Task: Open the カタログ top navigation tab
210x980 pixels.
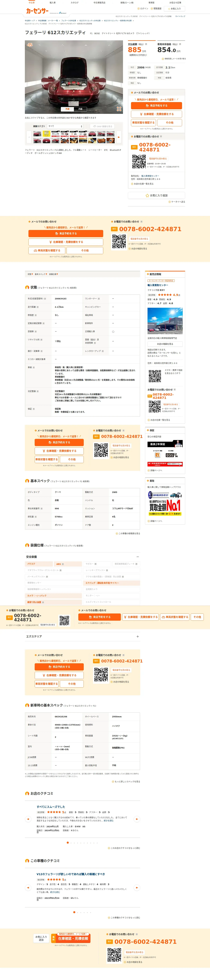Action: (x=75, y=3)
